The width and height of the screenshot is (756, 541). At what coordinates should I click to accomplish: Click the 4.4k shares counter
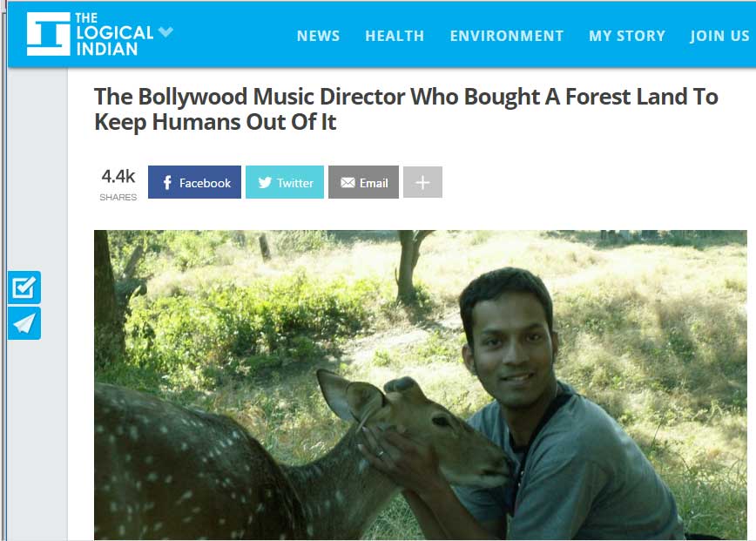tap(118, 183)
